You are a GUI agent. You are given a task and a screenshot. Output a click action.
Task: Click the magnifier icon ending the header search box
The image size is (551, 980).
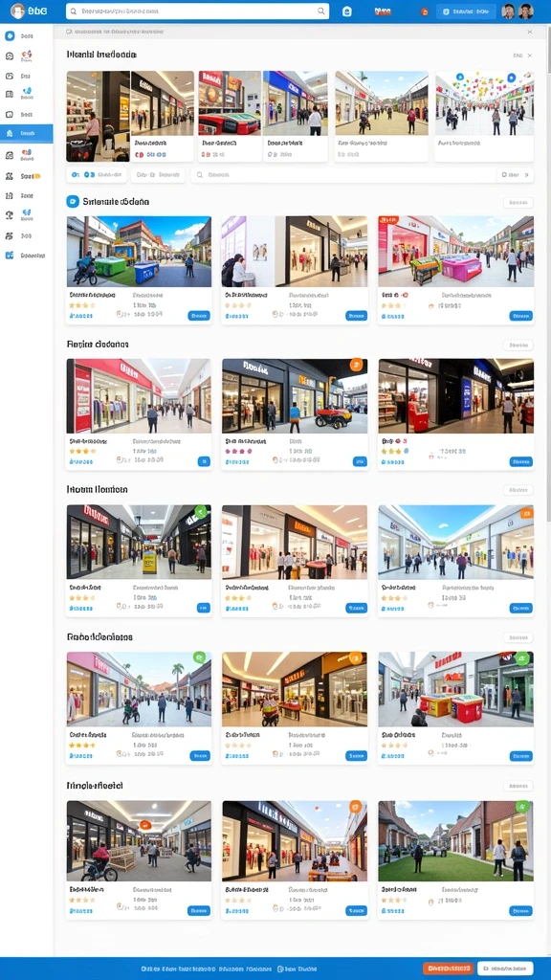[321, 11]
